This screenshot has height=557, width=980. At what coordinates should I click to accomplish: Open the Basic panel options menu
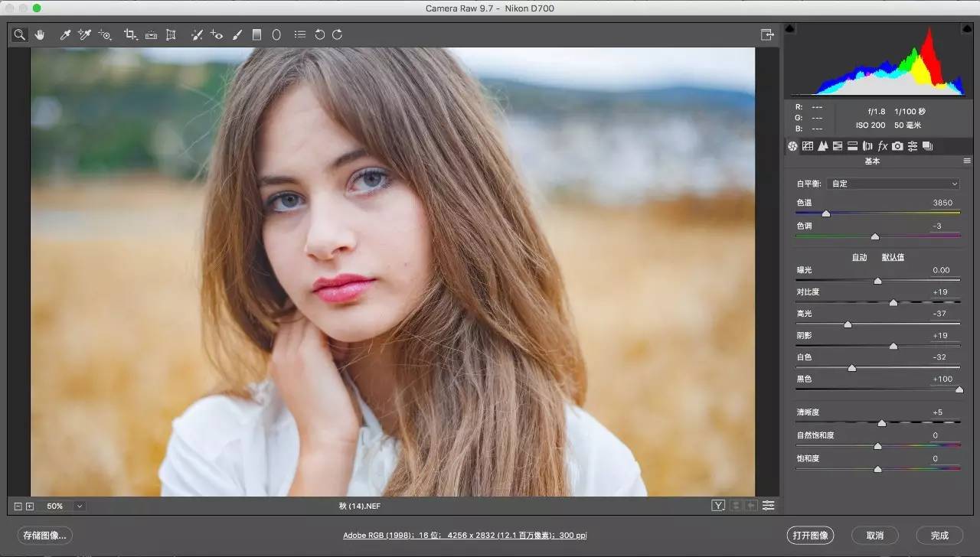pos(967,161)
